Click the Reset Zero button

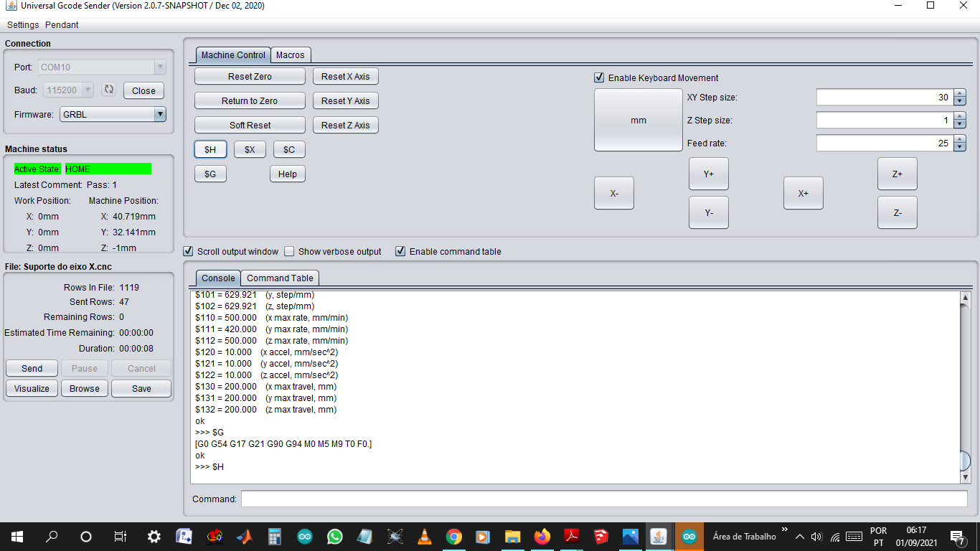coord(250,76)
